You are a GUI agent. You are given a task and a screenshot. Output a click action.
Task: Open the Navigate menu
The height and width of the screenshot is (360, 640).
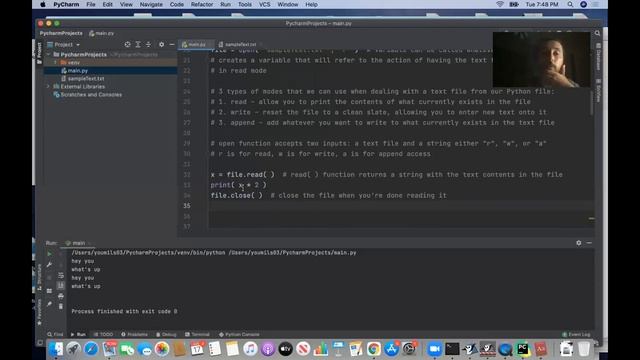coord(151,4)
